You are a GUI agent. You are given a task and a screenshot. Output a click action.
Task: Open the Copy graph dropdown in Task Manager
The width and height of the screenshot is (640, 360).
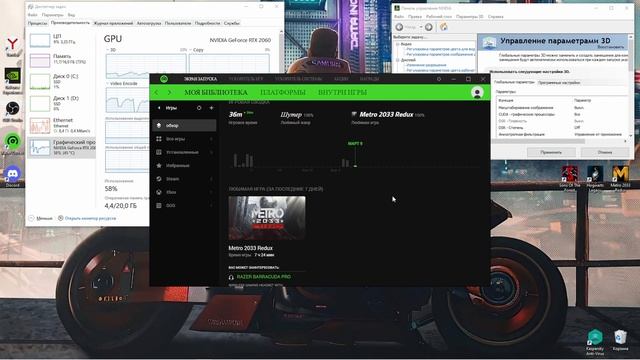[x=197, y=50]
